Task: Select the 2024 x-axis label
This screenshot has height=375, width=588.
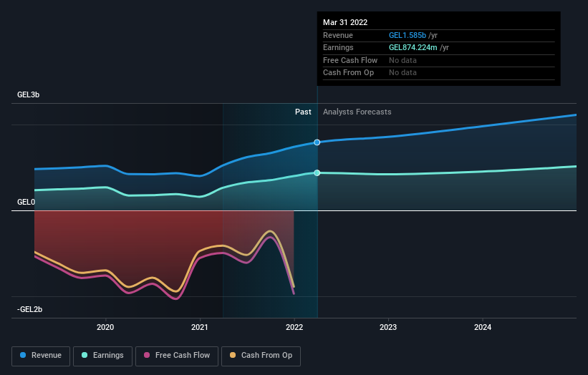Action: pyautogui.click(x=483, y=327)
